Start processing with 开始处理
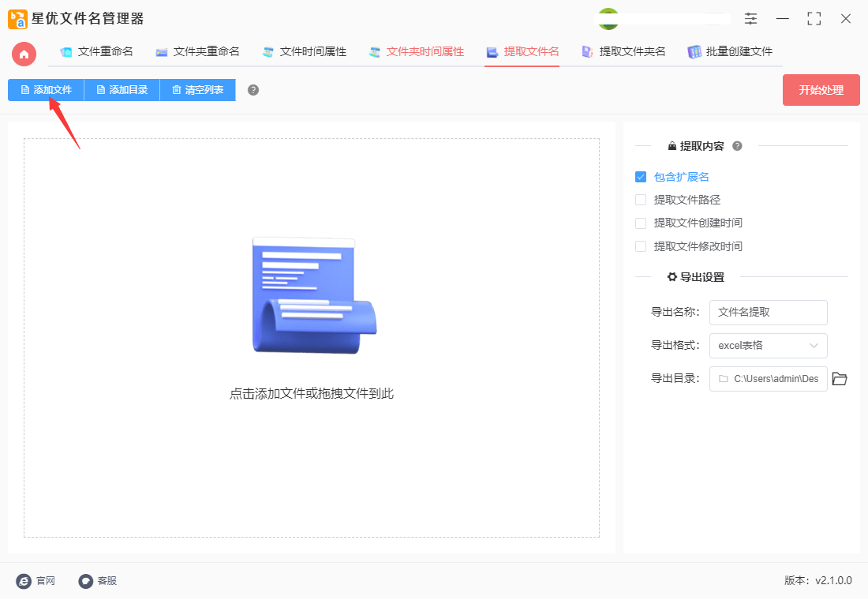This screenshot has height=600, width=868. [x=821, y=90]
